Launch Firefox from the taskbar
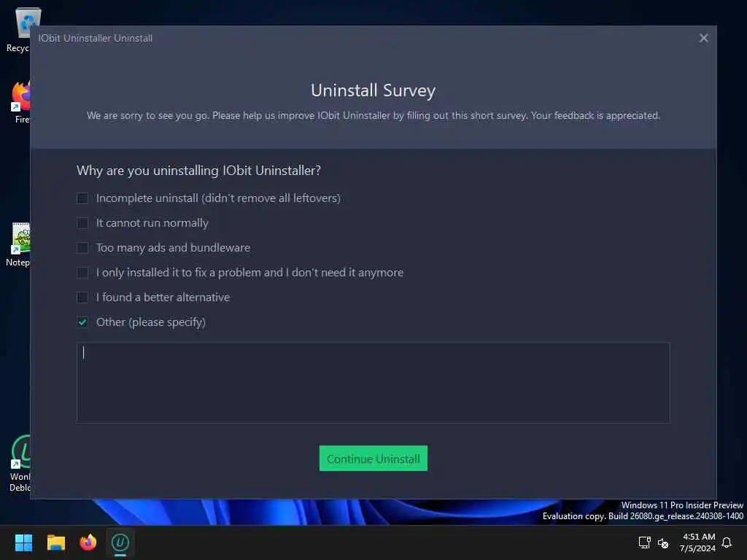 coord(88,542)
